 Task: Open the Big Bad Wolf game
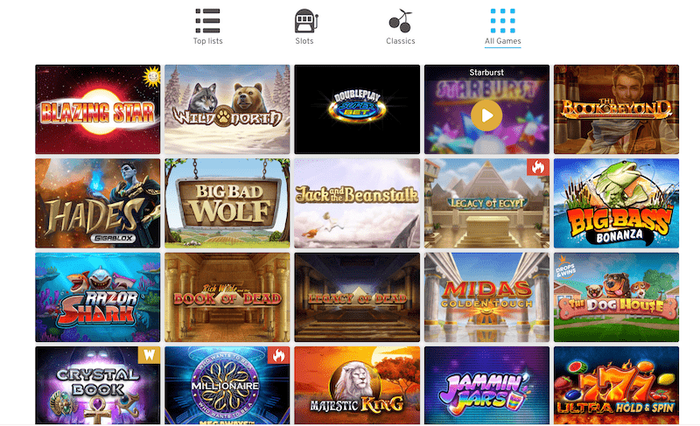[227, 203]
